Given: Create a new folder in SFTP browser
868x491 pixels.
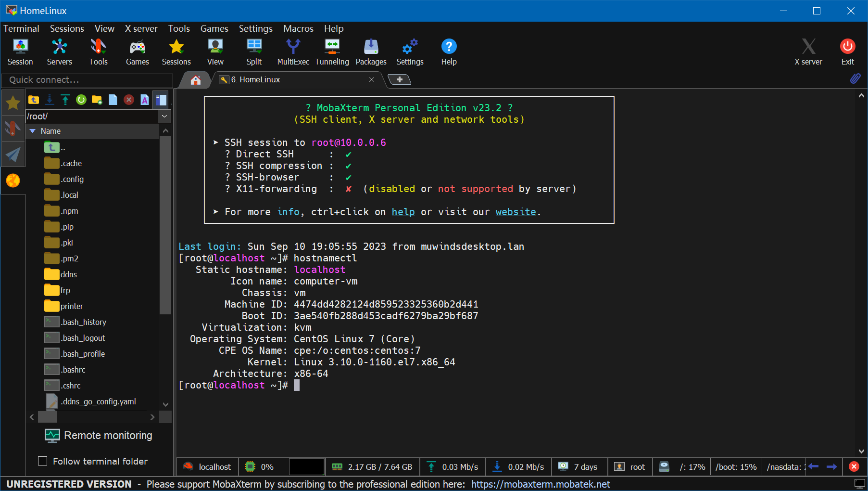Looking at the screenshot, I should pos(97,100).
